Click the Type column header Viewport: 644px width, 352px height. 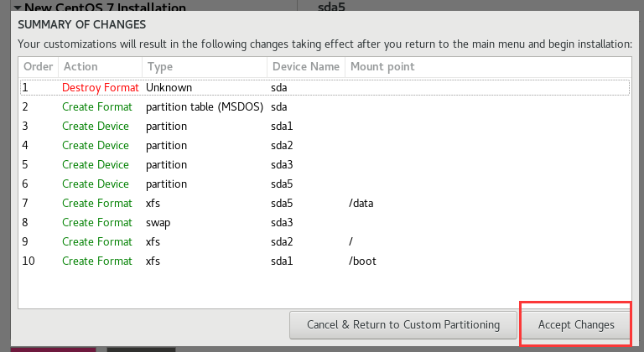click(x=204, y=66)
